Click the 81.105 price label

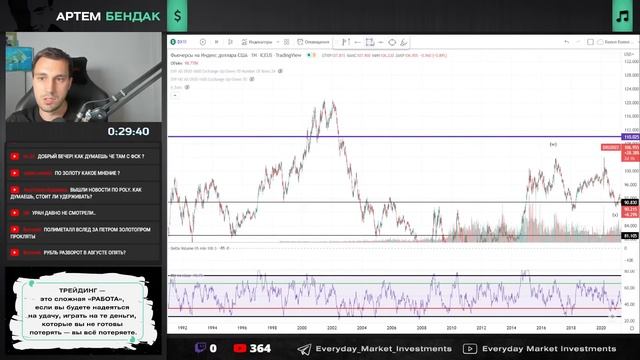(630, 236)
